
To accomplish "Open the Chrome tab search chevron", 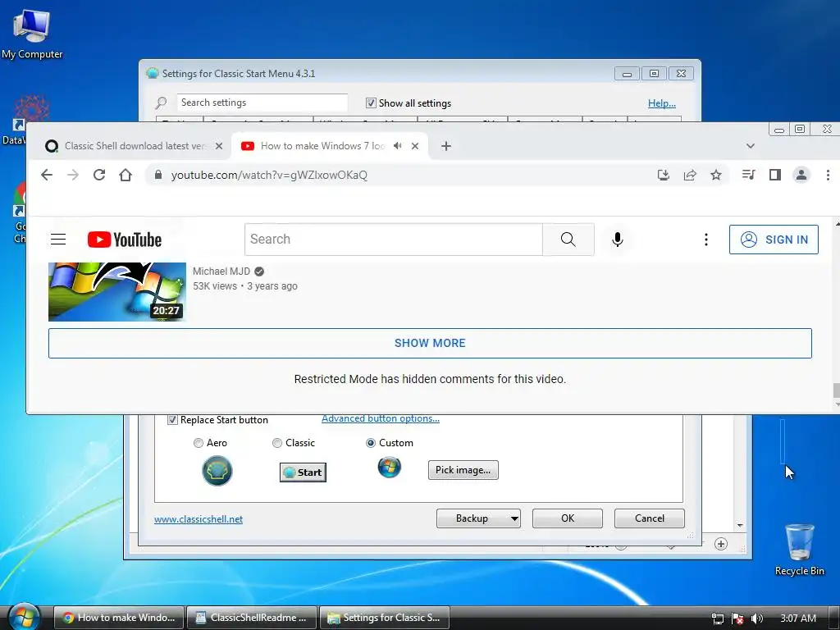I will [x=751, y=146].
